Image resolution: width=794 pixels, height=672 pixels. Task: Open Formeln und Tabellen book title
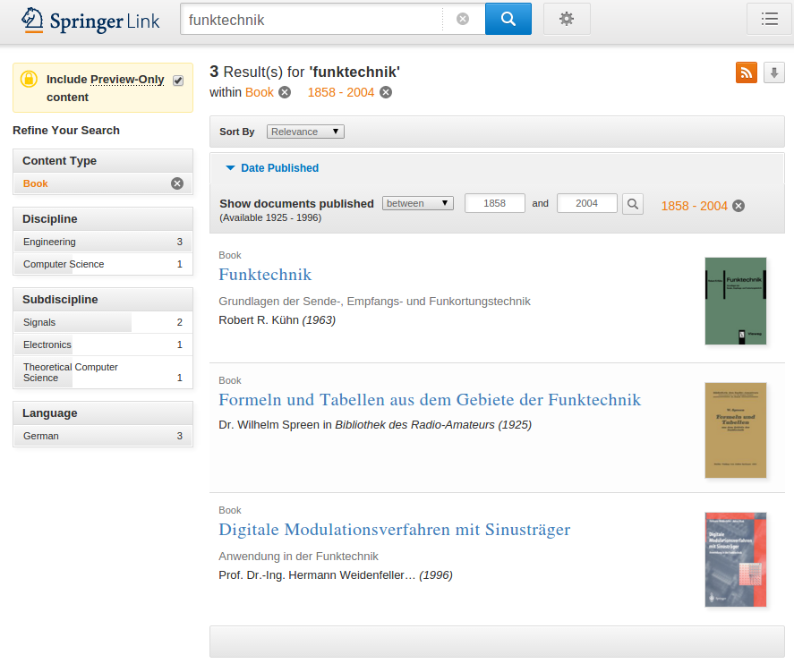pos(430,400)
